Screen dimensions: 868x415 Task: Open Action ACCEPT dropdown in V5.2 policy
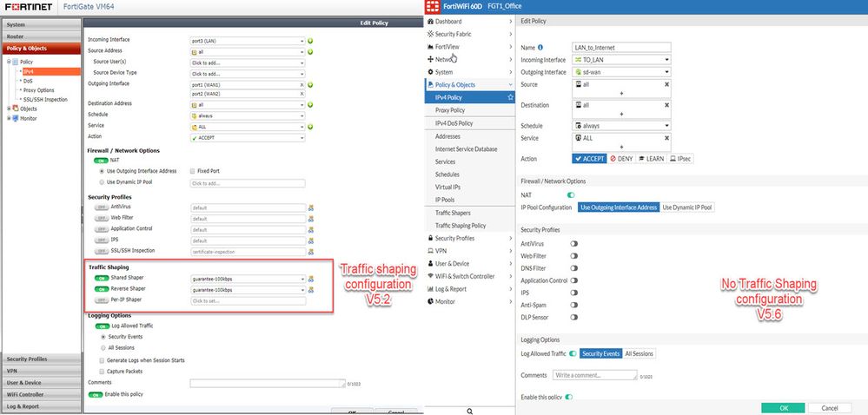click(x=248, y=138)
